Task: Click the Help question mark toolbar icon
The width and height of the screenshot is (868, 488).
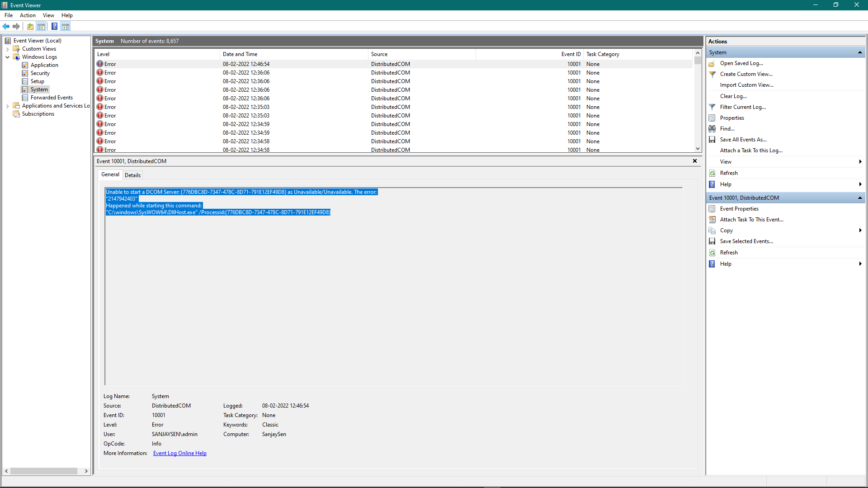Action: [x=54, y=26]
